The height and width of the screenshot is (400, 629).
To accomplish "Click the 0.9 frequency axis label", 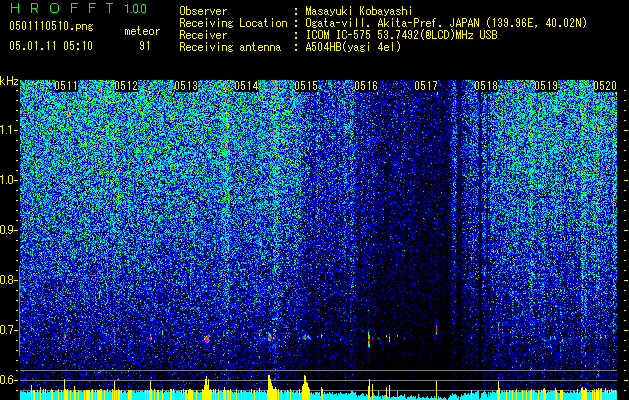I will 8,230.
